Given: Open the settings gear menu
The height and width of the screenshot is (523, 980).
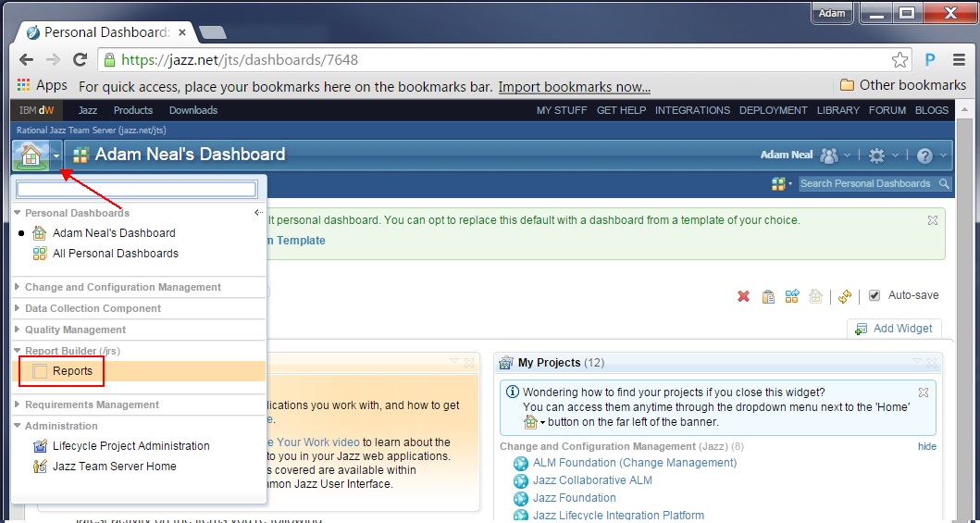Looking at the screenshot, I should tap(884, 156).
